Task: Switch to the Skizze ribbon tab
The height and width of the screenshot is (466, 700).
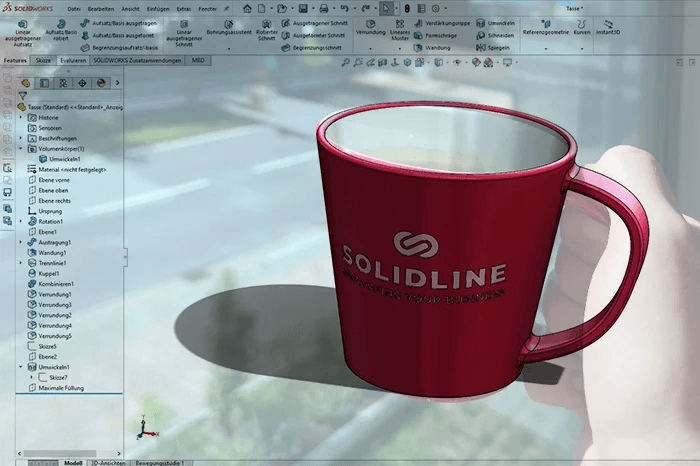Action: pos(44,60)
